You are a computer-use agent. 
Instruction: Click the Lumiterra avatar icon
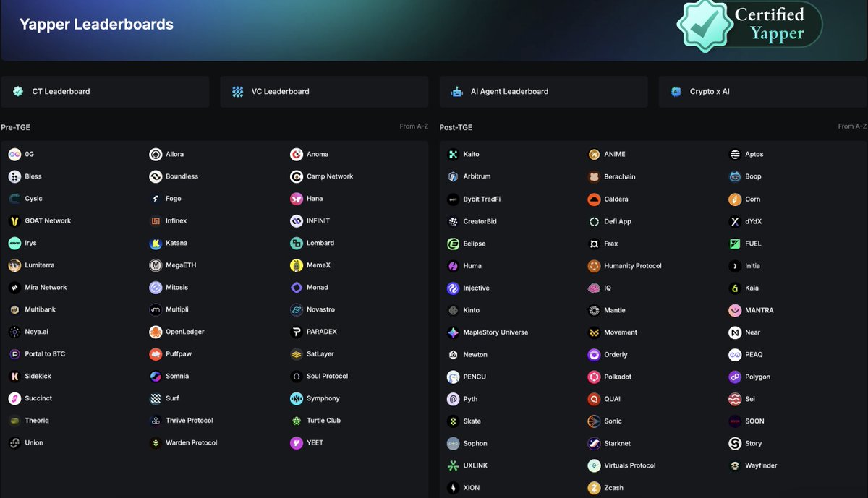[14, 265]
